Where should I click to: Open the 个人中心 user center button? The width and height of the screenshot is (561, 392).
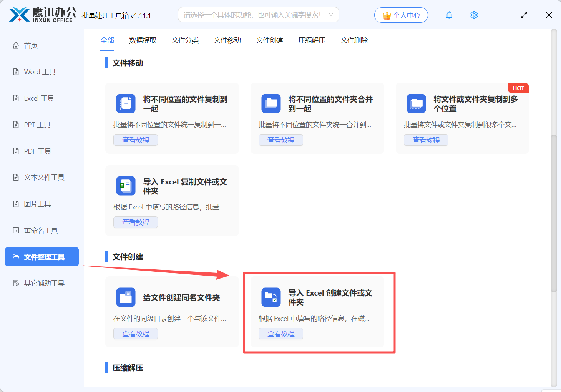(401, 15)
